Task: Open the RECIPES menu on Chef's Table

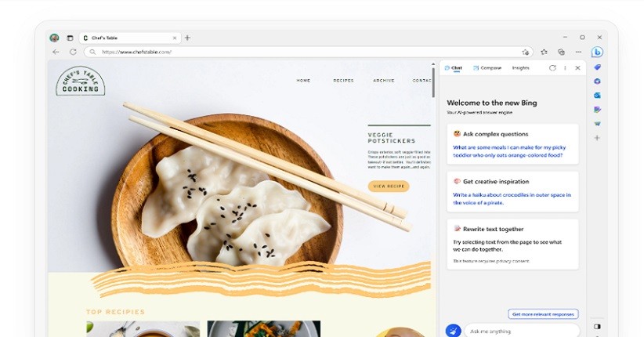Action: [x=343, y=81]
